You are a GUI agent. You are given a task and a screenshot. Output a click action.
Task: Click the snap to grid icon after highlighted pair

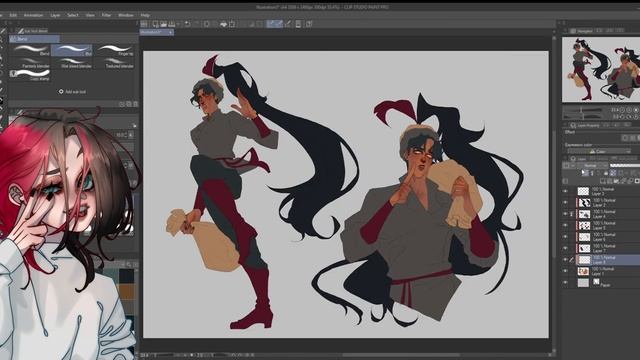point(288,24)
